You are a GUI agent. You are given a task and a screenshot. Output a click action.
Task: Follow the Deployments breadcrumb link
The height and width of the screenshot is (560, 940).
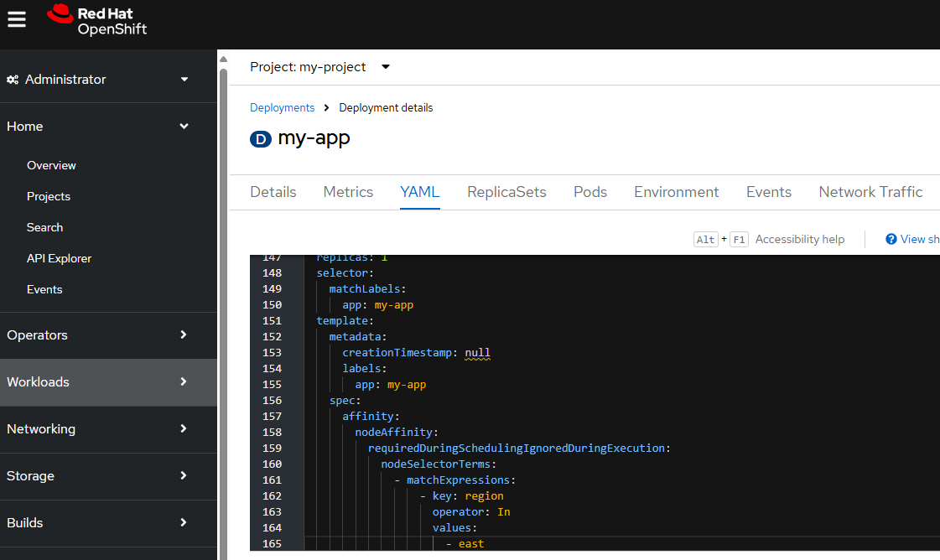pos(283,108)
